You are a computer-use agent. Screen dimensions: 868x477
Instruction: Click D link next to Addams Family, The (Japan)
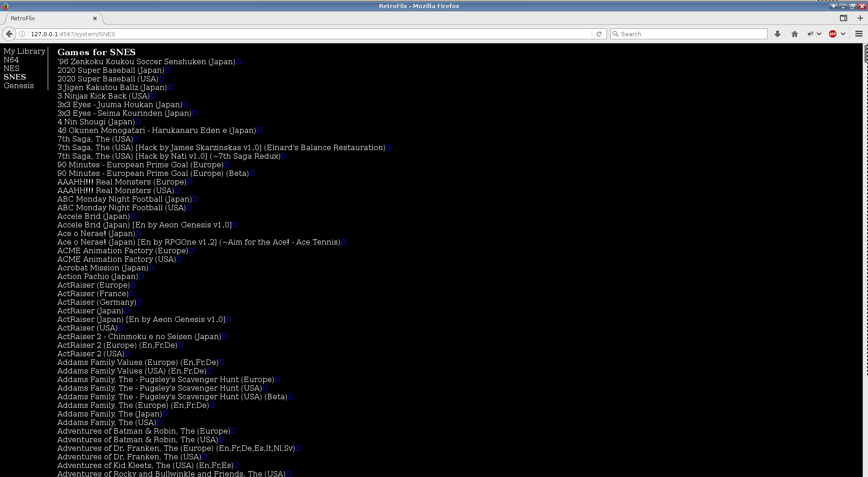pyautogui.click(x=165, y=414)
